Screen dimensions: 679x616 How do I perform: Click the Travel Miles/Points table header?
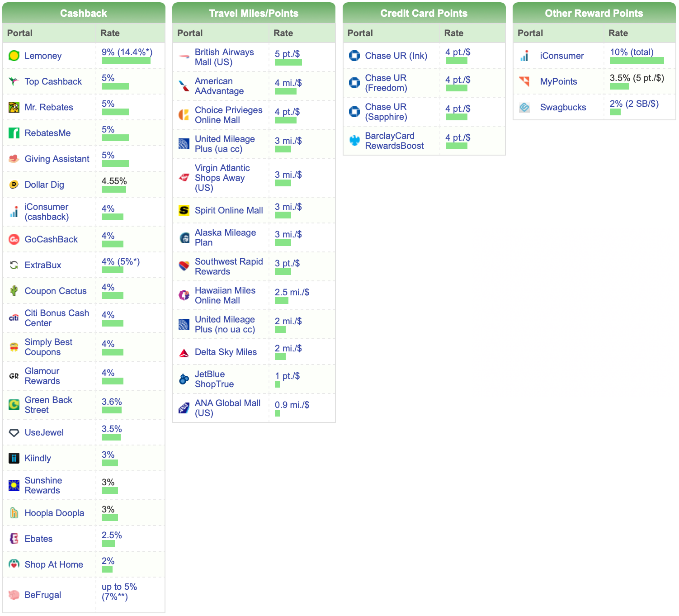(x=254, y=13)
